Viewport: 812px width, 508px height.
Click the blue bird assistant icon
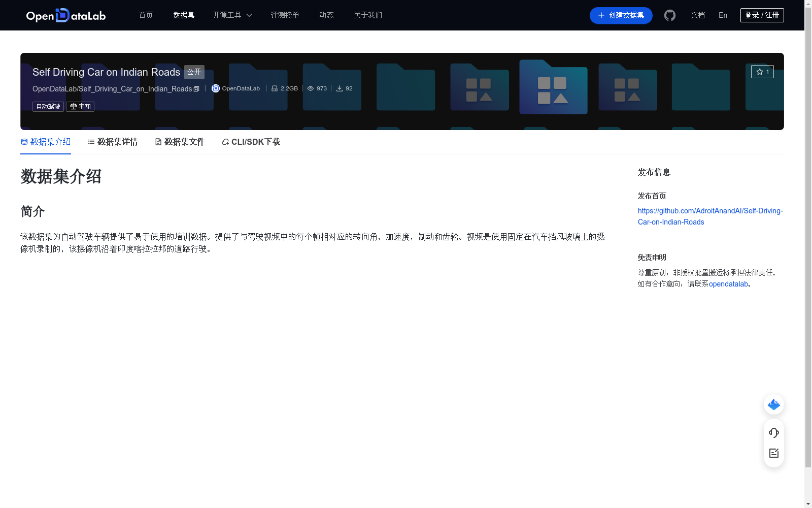tap(774, 404)
